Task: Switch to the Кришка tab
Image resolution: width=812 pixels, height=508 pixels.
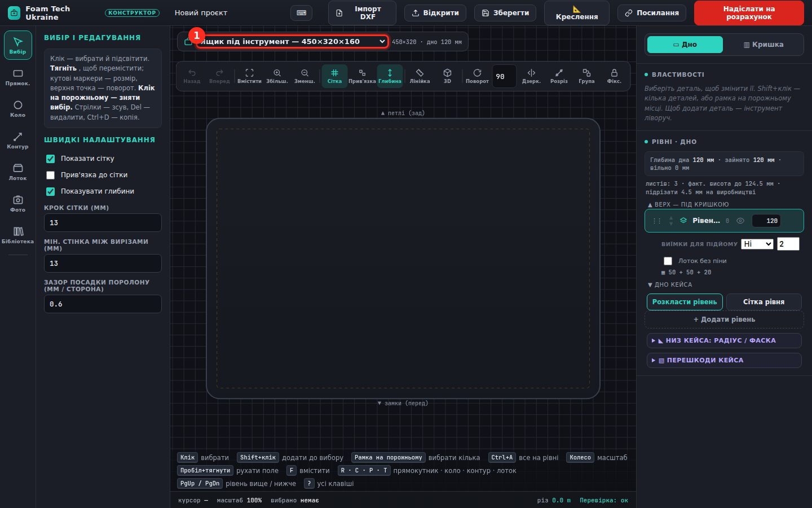Action: click(764, 45)
